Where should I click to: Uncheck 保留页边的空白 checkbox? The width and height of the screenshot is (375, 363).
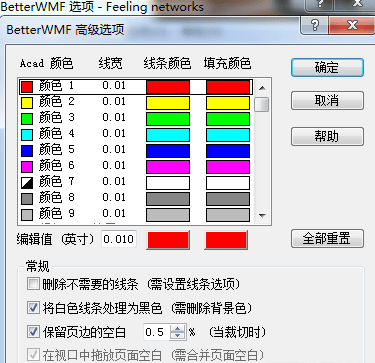pyautogui.click(x=33, y=332)
